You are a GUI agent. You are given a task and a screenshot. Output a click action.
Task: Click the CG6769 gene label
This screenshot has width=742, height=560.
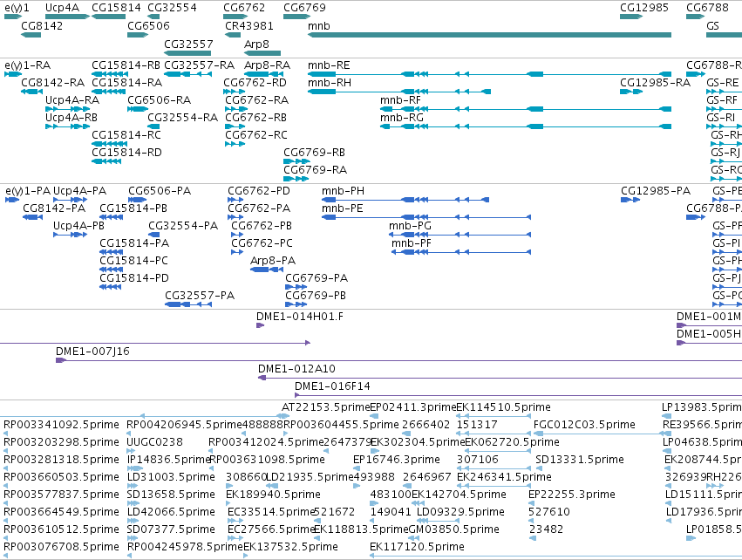(305, 8)
